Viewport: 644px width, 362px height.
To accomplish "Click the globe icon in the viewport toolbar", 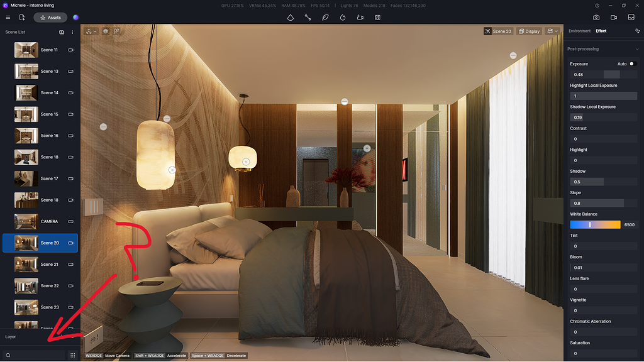I will (106, 31).
